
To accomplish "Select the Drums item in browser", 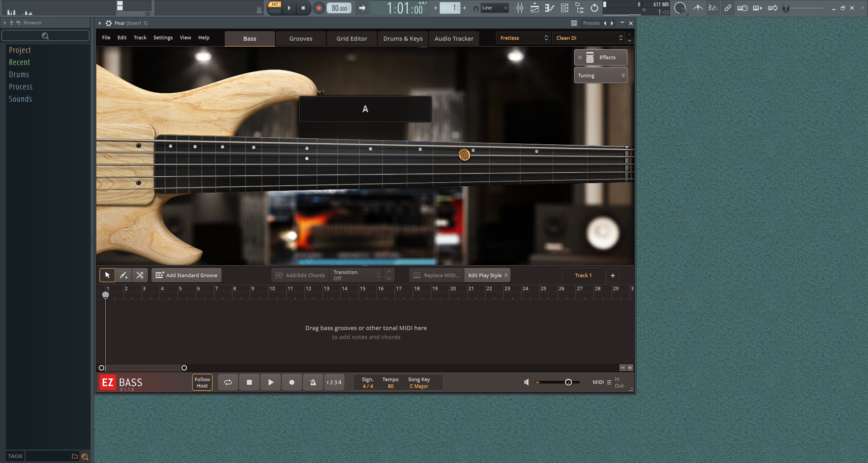I will pyautogui.click(x=19, y=75).
